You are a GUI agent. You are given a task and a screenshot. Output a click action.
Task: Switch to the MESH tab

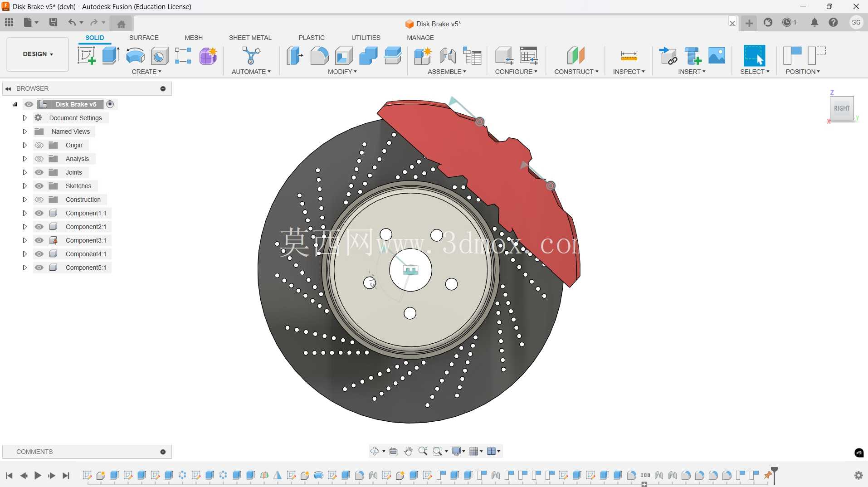[x=194, y=38]
